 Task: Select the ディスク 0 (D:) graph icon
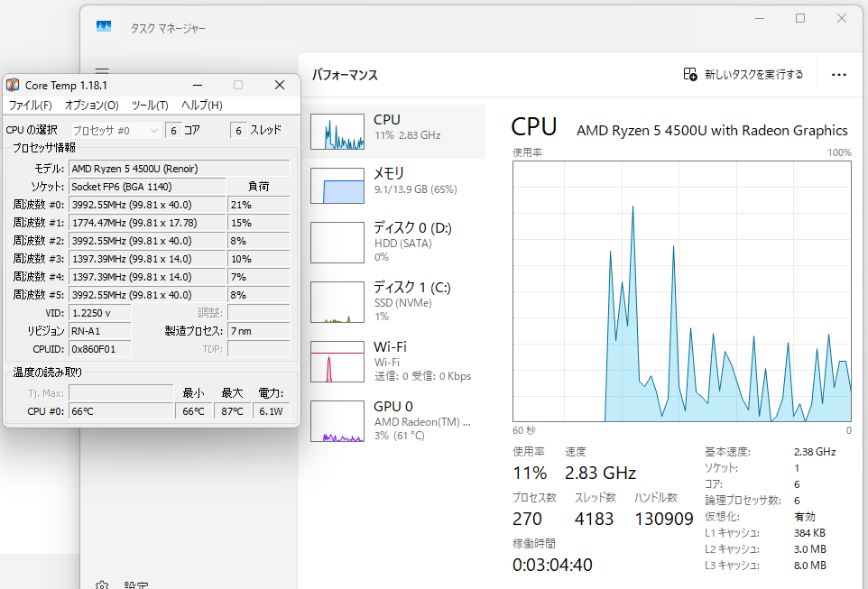[337, 242]
